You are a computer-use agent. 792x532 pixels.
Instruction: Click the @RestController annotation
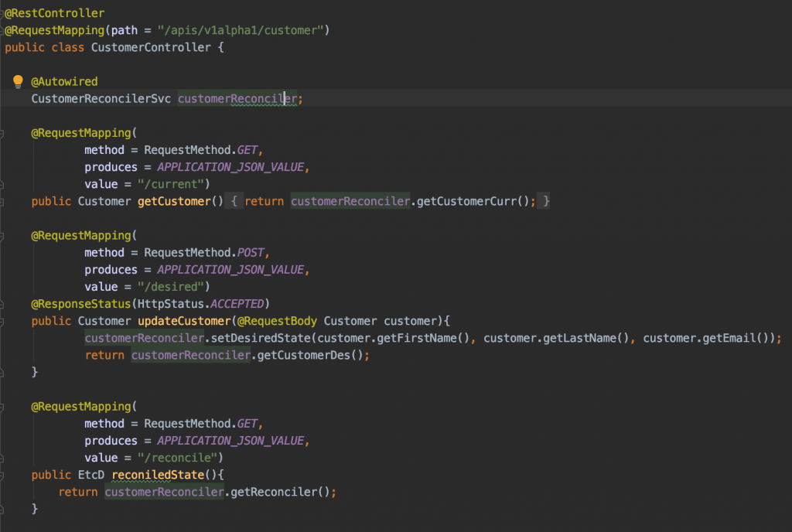pos(54,13)
